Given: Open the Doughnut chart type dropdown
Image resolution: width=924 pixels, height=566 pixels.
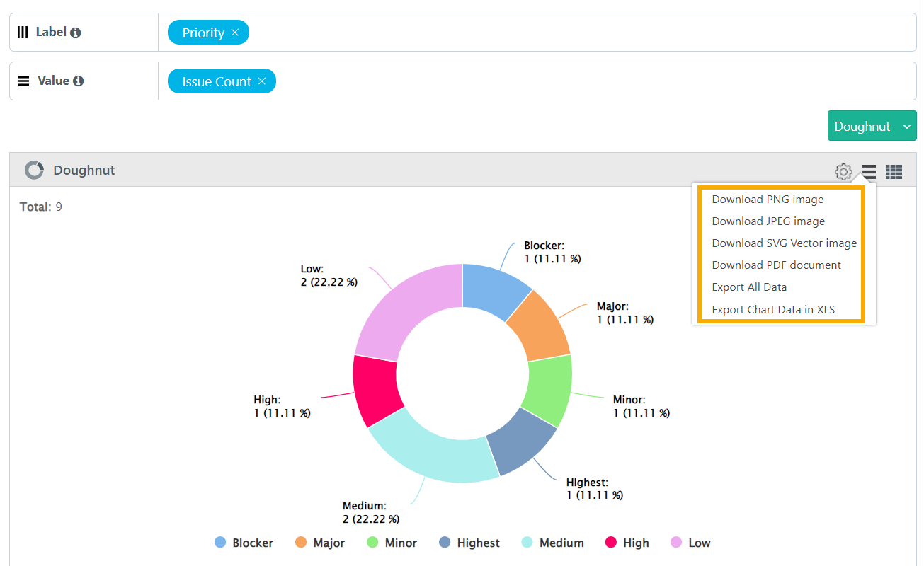Looking at the screenshot, I should pos(872,126).
